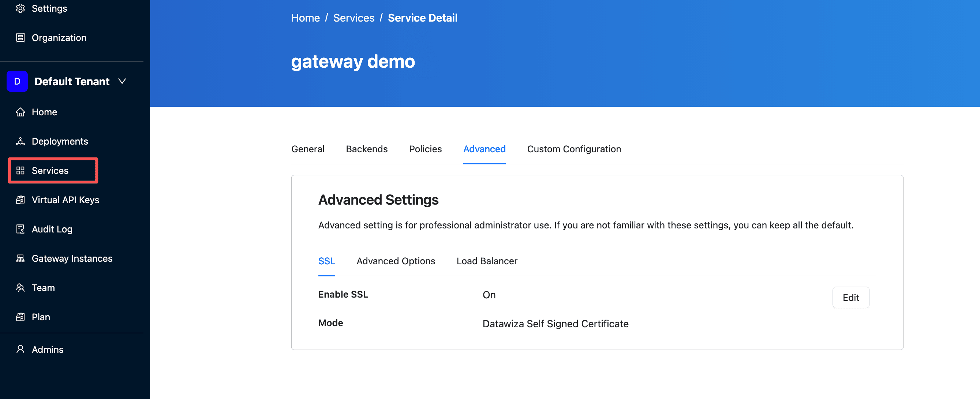Click the Settings gear icon
Image resolution: width=980 pixels, height=399 pixels.
point(20,8)
